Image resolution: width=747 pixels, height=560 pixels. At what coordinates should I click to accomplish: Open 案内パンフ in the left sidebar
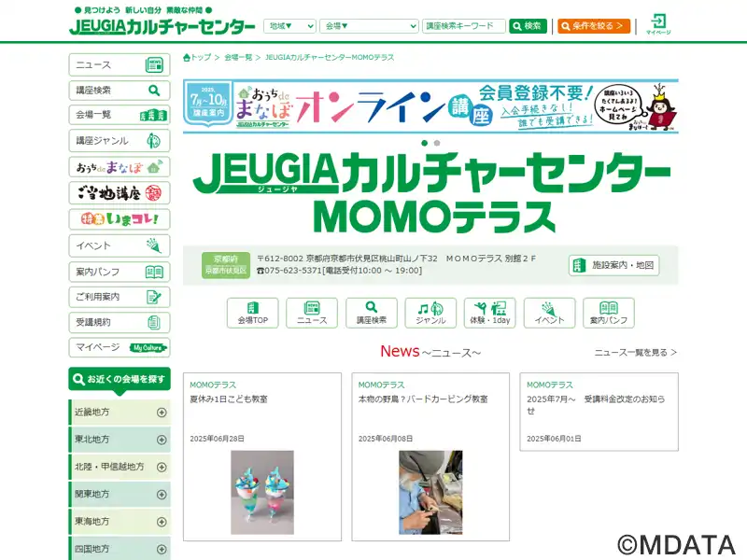tap(120, 272)
